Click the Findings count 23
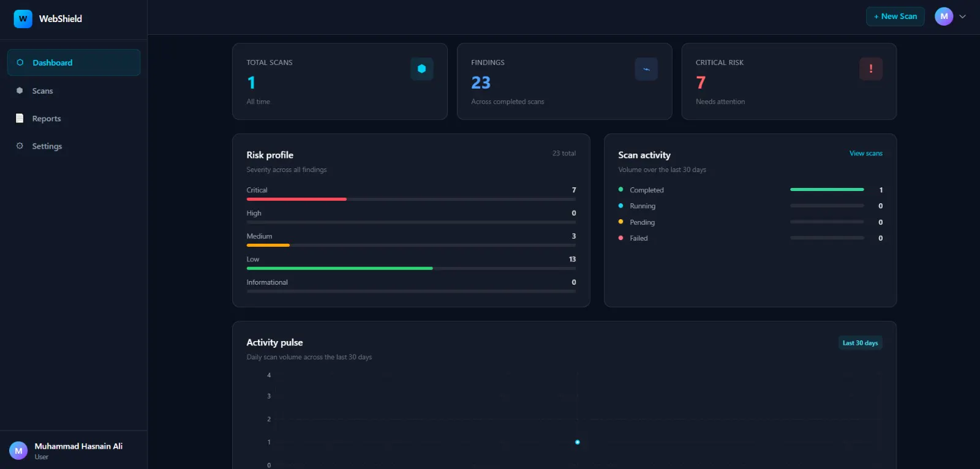The width and height of the screenshot is (980, 469). tap(481, 83)
